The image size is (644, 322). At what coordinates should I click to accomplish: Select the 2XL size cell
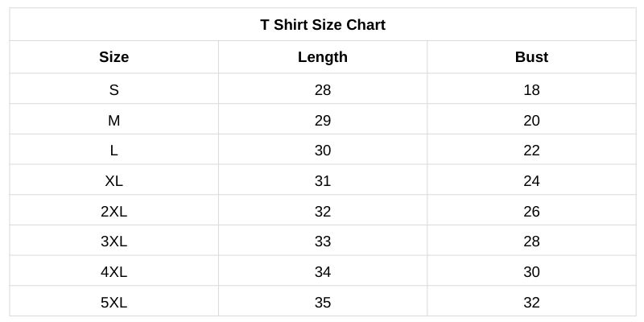coord(114,212)
